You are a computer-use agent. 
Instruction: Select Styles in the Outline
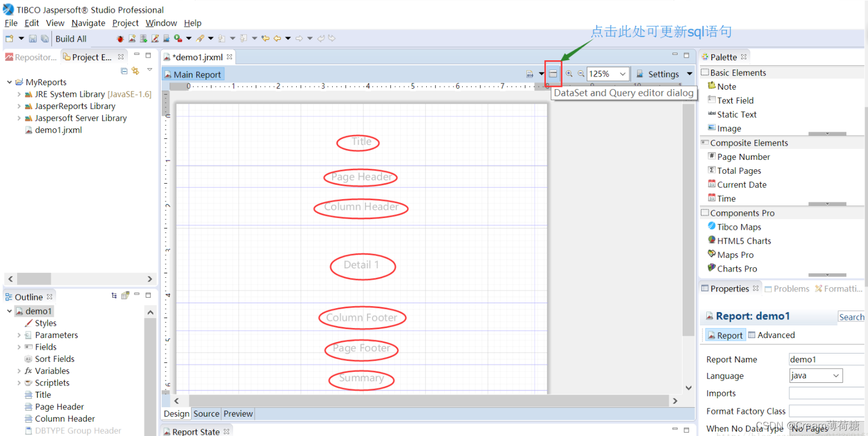tap(40, 324)
